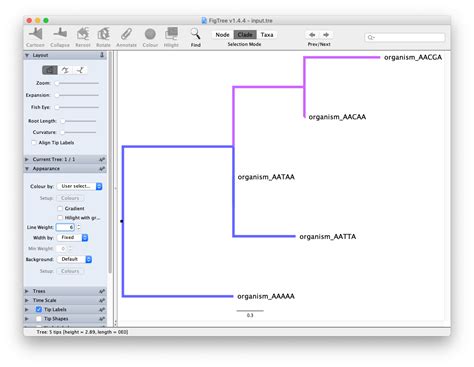Click the Hilight tool icon
Screen dimensions: 474x367
click(171, 34)
